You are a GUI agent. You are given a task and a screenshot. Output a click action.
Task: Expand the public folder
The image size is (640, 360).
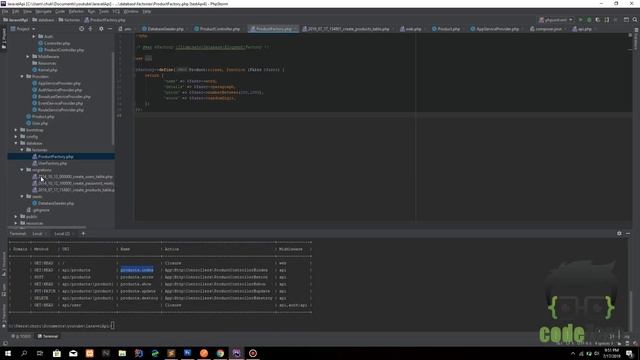pos(16,217)
